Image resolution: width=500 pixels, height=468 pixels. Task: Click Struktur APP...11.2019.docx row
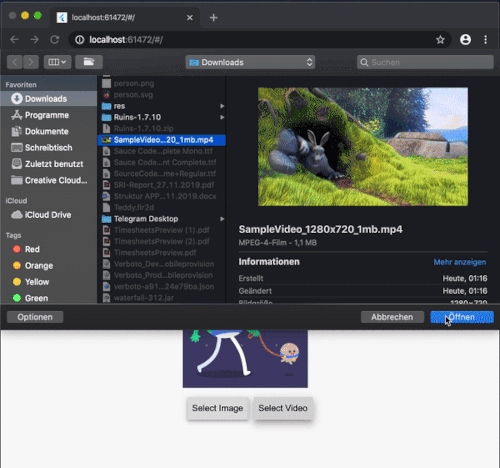162,196
